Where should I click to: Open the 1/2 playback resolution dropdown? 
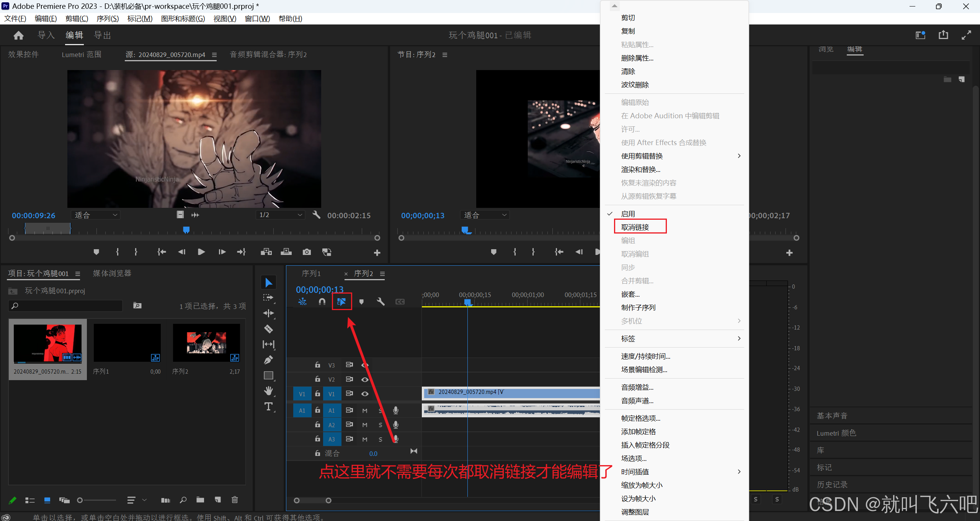click(281, 215)
